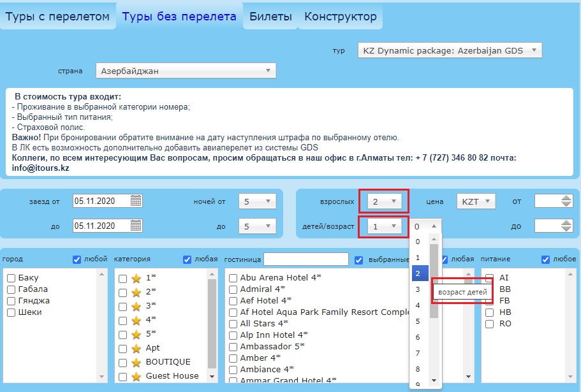Click the star icon next to Apt

click(x=135, y=348)
